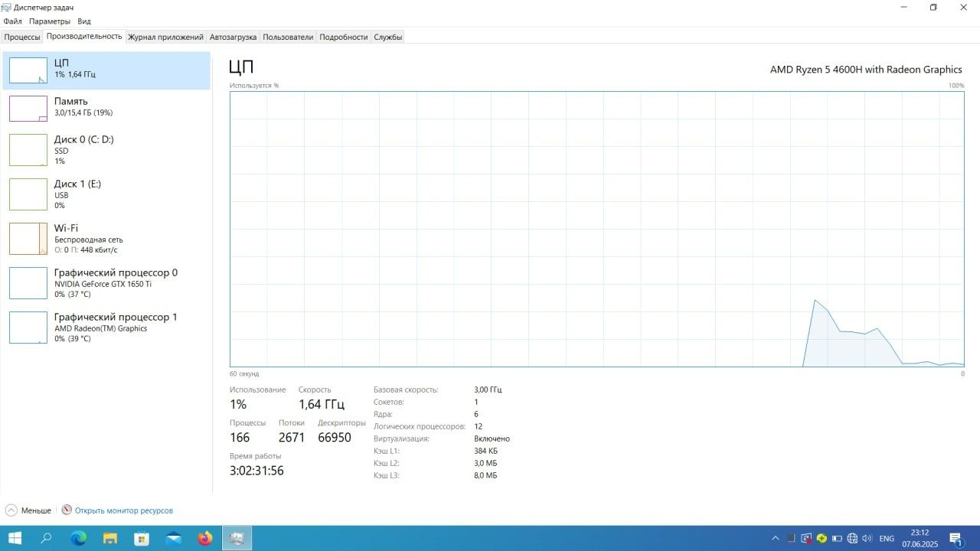Screen dimensions: 980x551
Task: Open taskbar search magnifier
Action: tap(46, 539)
